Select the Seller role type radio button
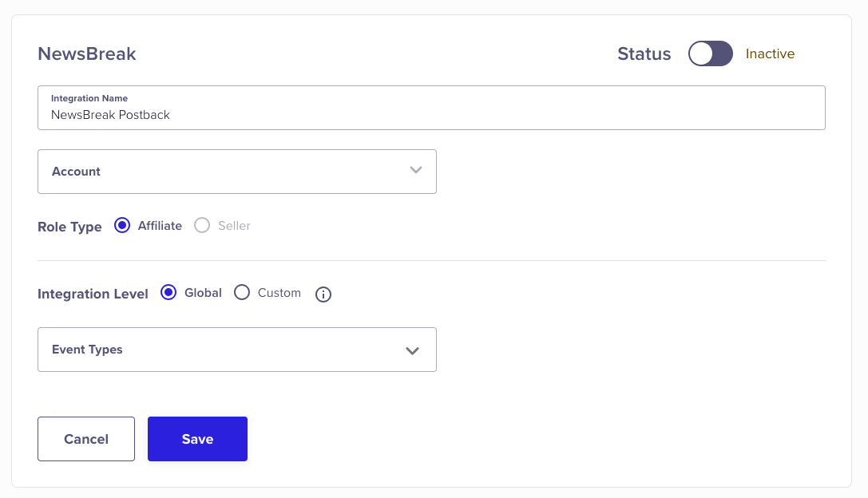Image resolution: width=868 pixels, height=498 pixels. point(203,226)
